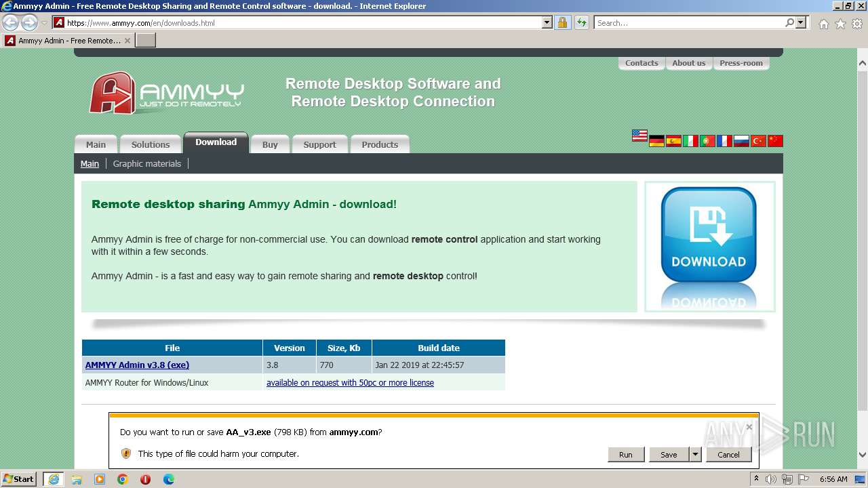Open the Home icon in IE toolbar
This screenshot has width=868, height=488.
coord(823,24)
